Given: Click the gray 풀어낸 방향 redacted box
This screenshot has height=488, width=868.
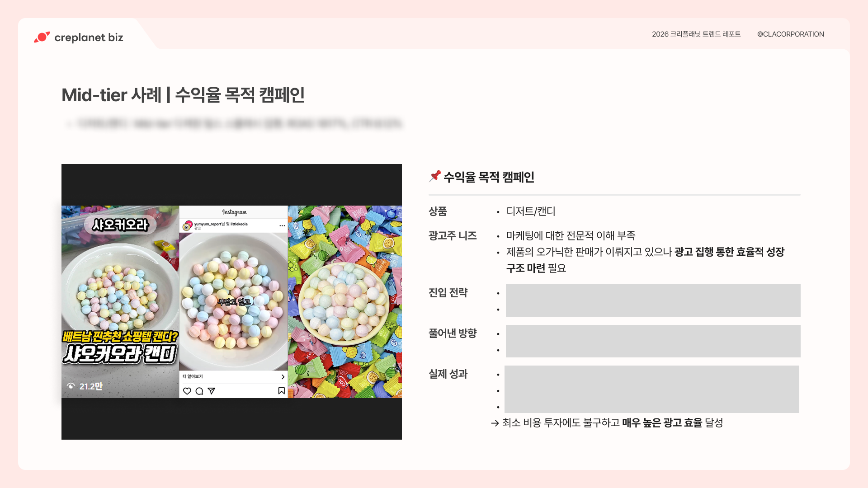Looking at the screenshot, I should (653, 341).
